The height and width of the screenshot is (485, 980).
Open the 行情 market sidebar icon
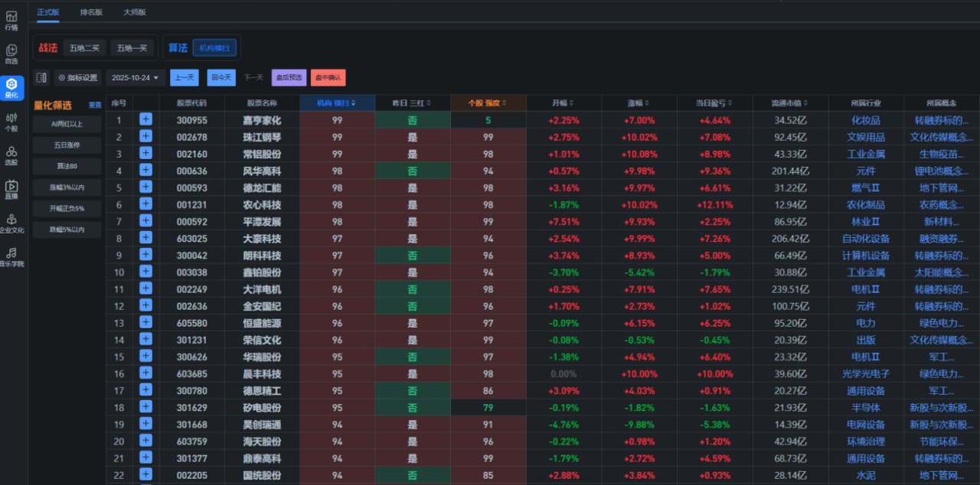pos(11,20)
